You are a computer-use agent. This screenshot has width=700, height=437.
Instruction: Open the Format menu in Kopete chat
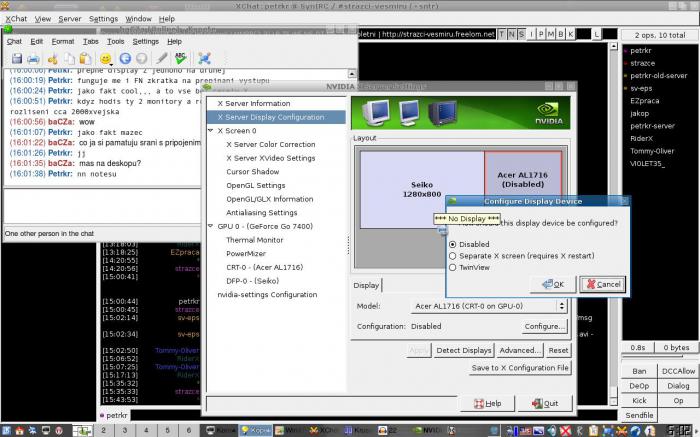62,41
